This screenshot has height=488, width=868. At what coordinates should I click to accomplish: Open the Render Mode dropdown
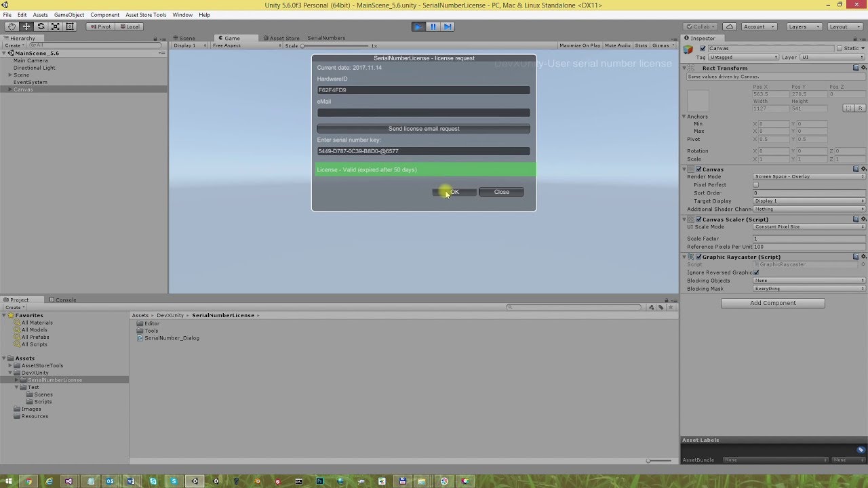[x=810, y=176]
